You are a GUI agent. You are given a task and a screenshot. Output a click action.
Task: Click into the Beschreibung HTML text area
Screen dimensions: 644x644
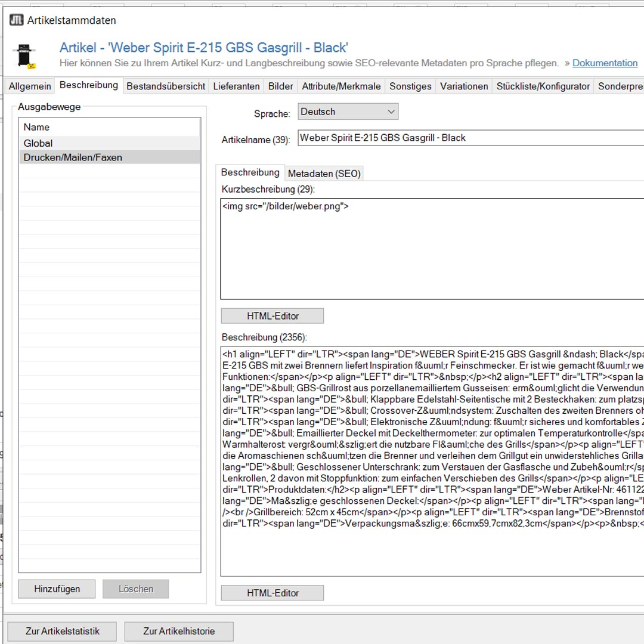pos(432,461)
